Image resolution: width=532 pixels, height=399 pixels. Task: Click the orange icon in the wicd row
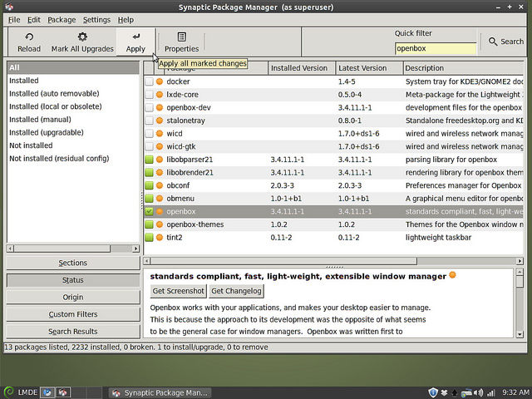coord(160,133)
